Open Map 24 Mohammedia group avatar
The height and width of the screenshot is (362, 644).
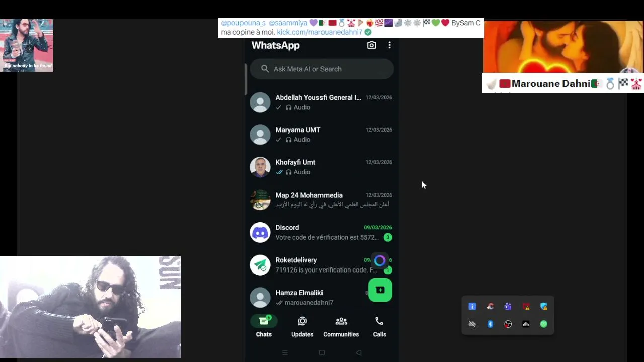pos(260,200)
